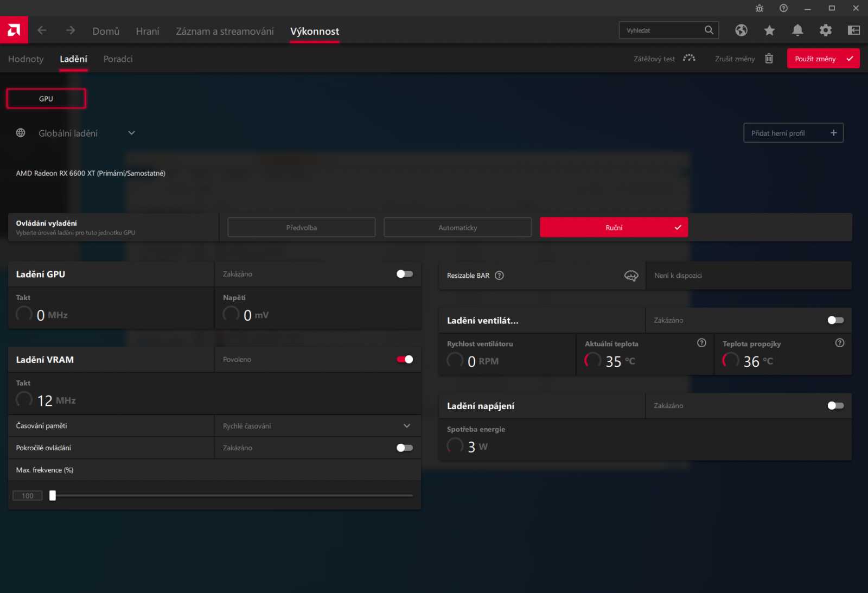Enable the Ladění GPU toggle
The height and width of the screenshot is (593, 868).
tap(405, 274)
